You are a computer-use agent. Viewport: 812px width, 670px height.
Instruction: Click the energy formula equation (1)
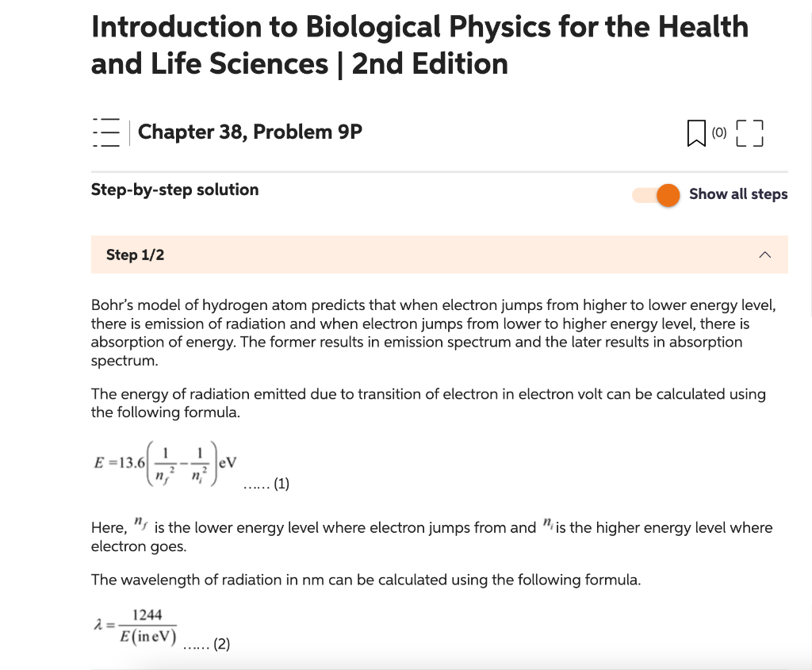click(164, 463)
